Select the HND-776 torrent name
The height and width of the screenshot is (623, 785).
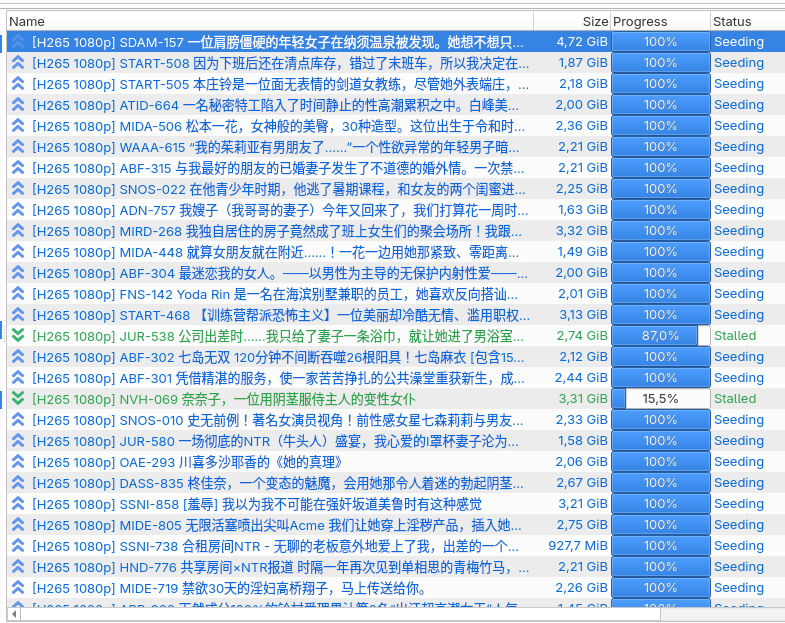[280, 567]
